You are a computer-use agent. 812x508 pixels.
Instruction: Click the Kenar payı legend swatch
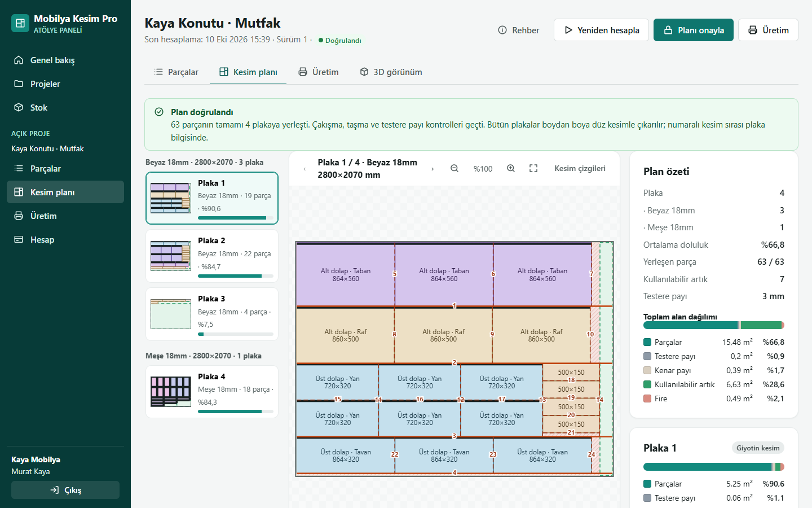point(647,370)
